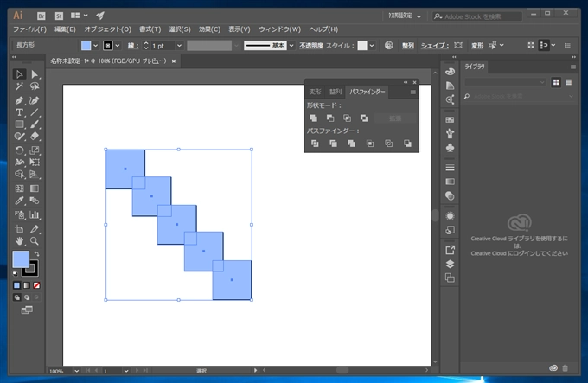This screenshot has width=588, height=383.
Task: Select the Rotate tool
Action: 20,150
